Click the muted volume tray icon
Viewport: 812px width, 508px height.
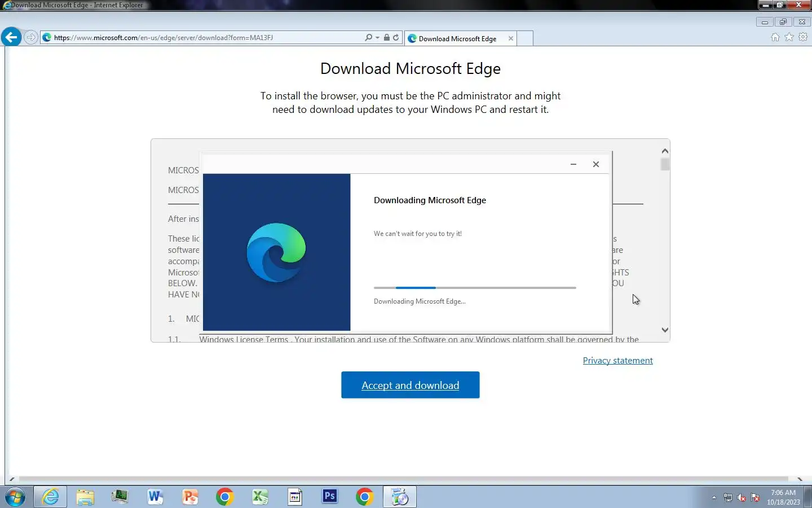tap(742, 497)
